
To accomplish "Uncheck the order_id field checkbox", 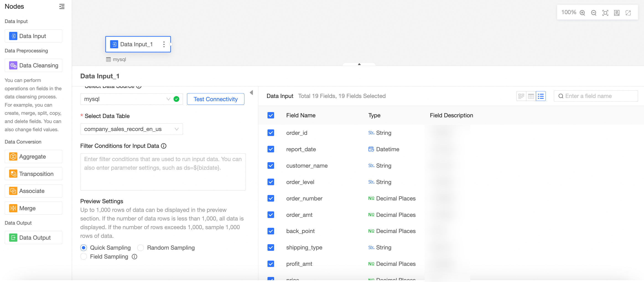I will tap(270, 133).
